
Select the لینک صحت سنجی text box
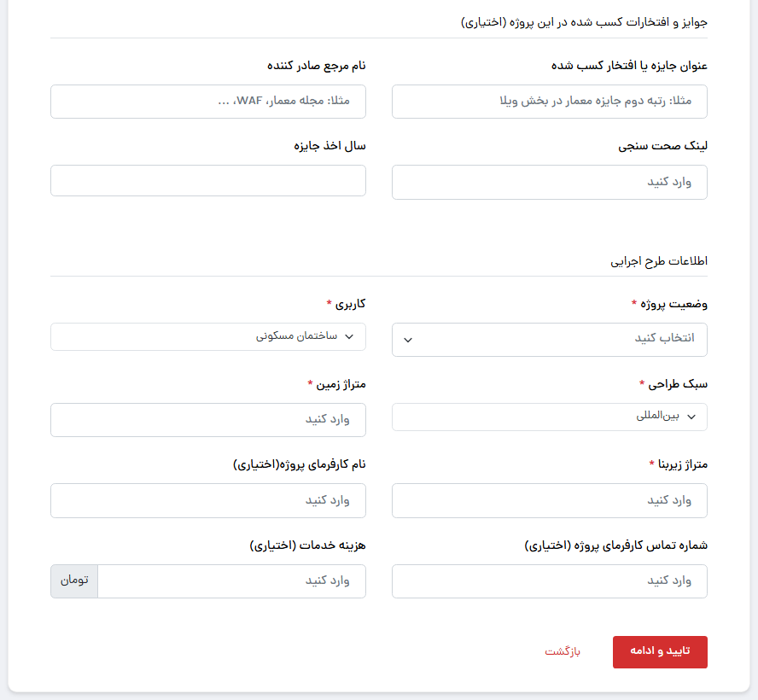tap(549, 183)
